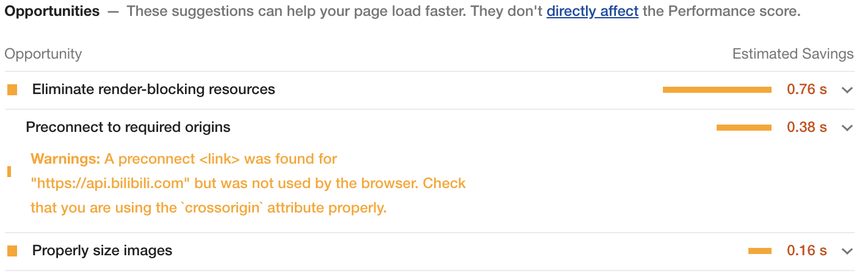Open the "directly affect" link
The image size is (868, 276).
pos(592,12)
